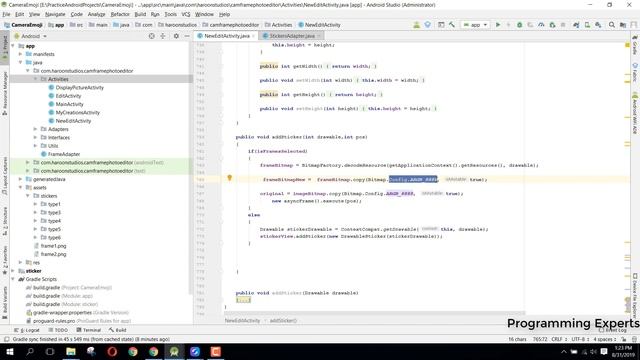Collapse the app module node
Viewport: 640px width, 360px height.
tap(13, 46)
